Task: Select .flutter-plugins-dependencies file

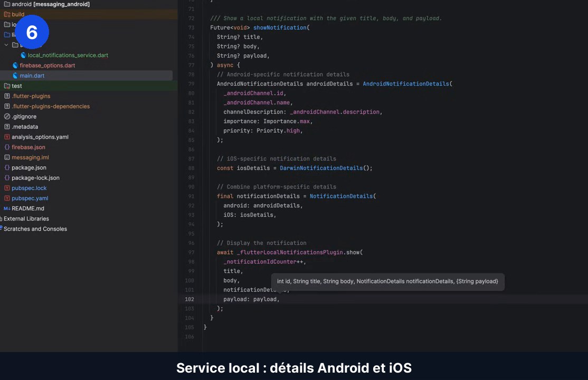Action: (x=51, y=106)
